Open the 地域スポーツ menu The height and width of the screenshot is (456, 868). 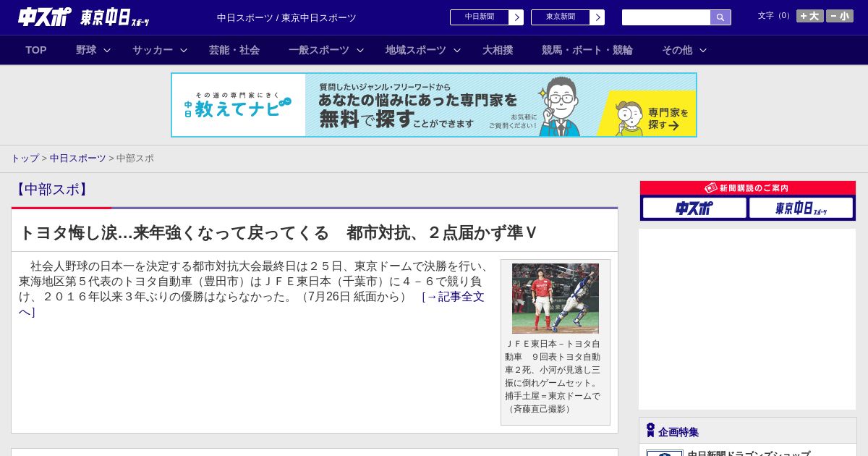pos(416,50)
